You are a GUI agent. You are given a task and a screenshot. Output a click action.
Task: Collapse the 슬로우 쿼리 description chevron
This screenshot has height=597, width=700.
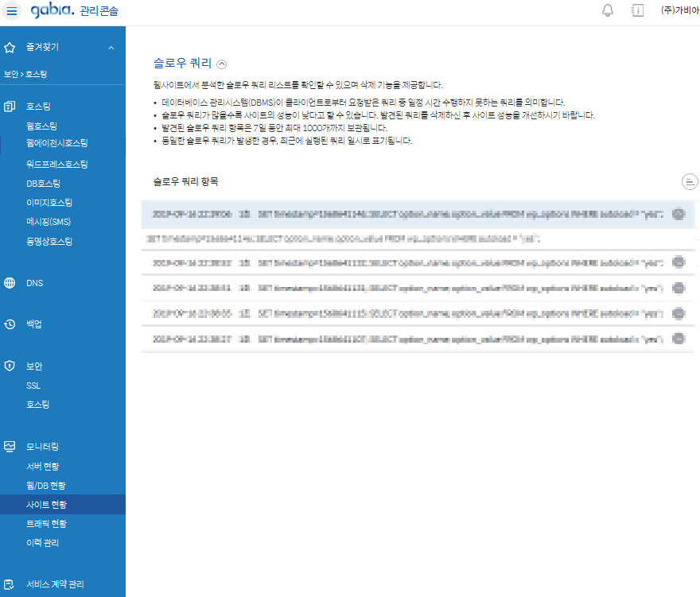pos(222,64)
